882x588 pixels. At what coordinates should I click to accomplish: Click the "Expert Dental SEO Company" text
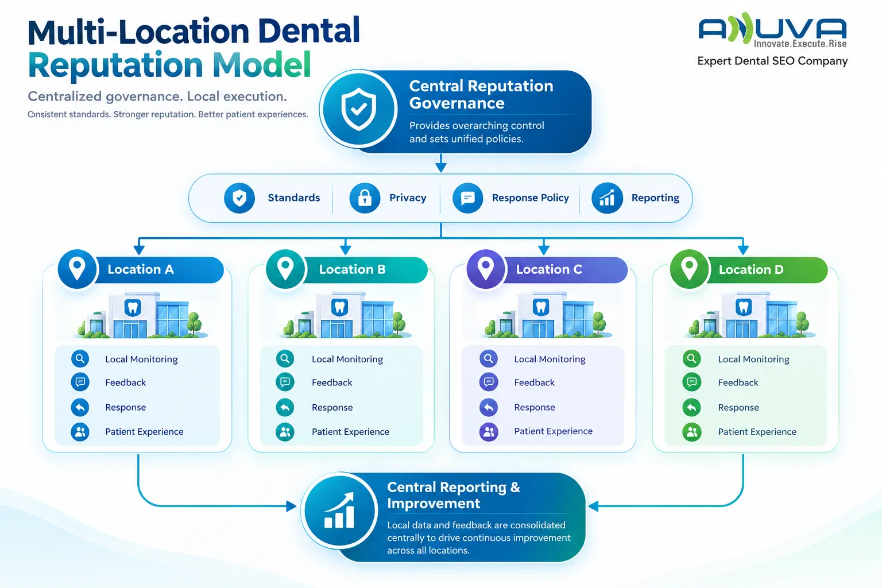pos(772,61)
